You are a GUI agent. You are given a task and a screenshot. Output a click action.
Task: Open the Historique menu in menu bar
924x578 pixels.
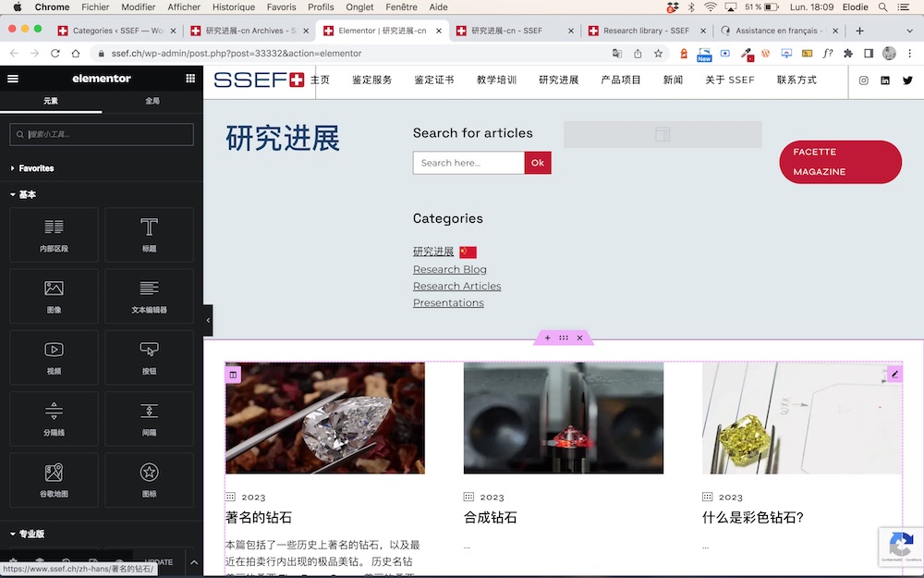234,7
